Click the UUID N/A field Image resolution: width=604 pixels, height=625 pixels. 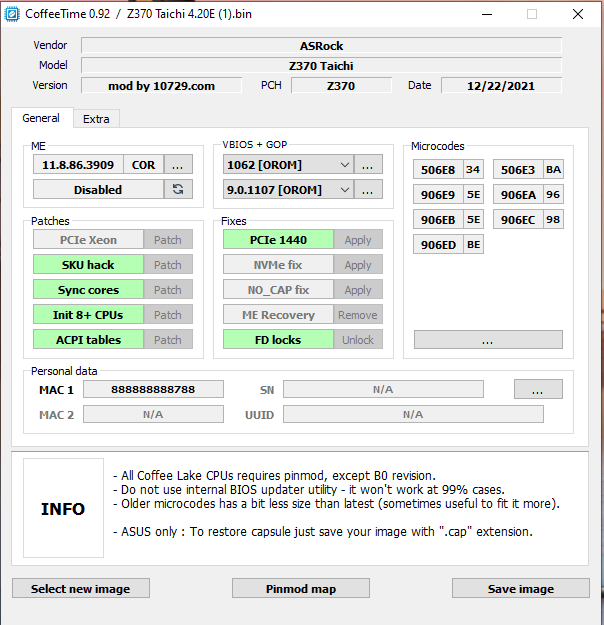[413, 414]
